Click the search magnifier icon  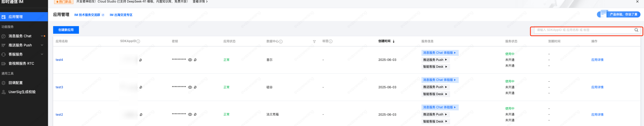click(636, 30)
